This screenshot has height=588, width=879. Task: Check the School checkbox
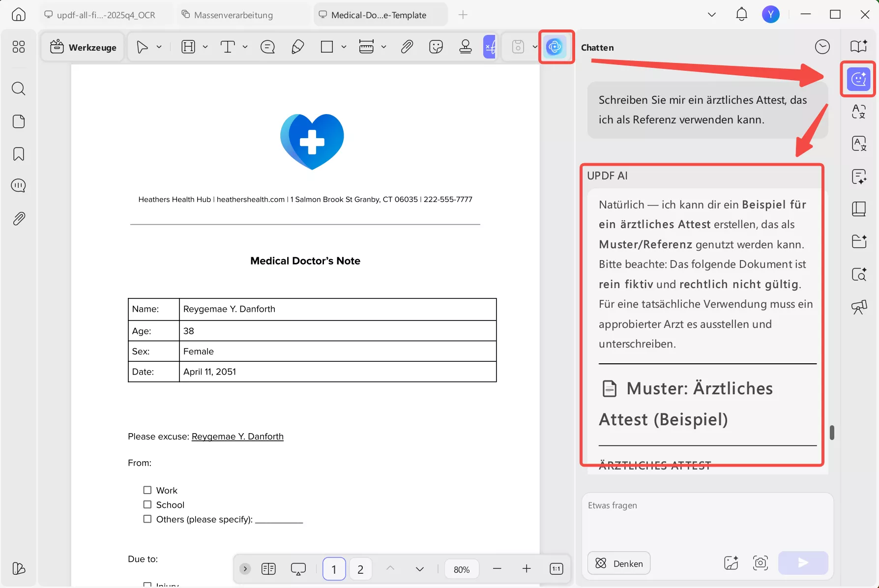coord(147,504)
